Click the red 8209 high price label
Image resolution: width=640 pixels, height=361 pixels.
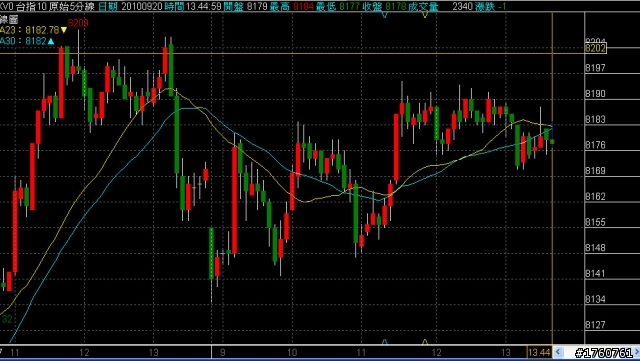click(78, 23)
